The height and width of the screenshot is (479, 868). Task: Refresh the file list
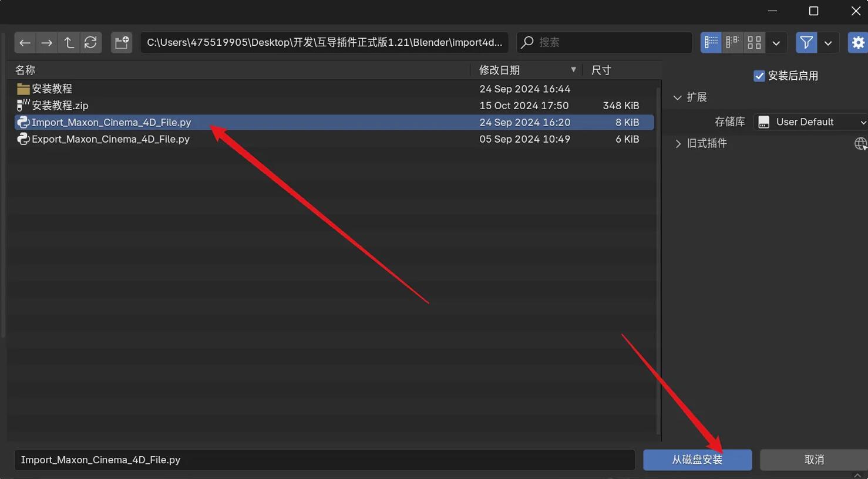tap(90, 42)
